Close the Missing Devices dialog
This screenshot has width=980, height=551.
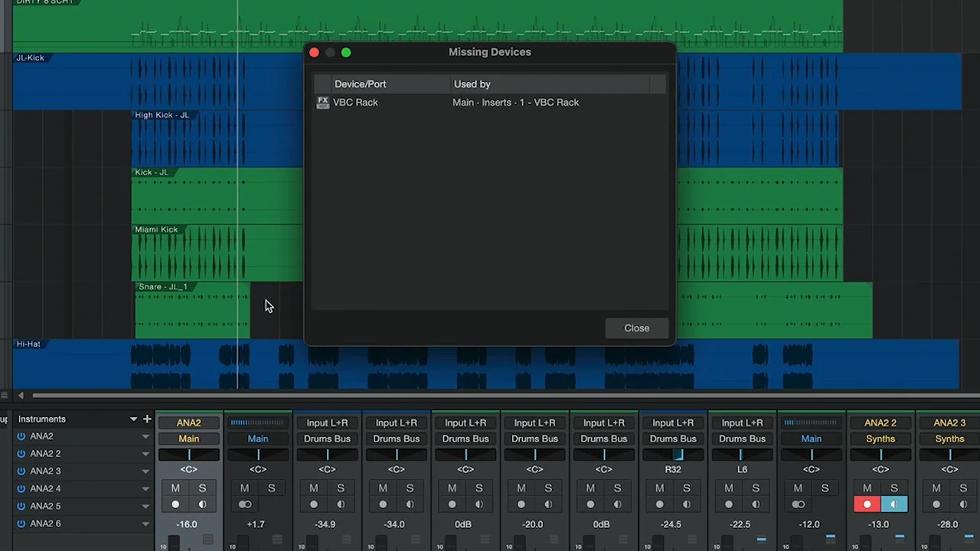click(x=636, y=328)
